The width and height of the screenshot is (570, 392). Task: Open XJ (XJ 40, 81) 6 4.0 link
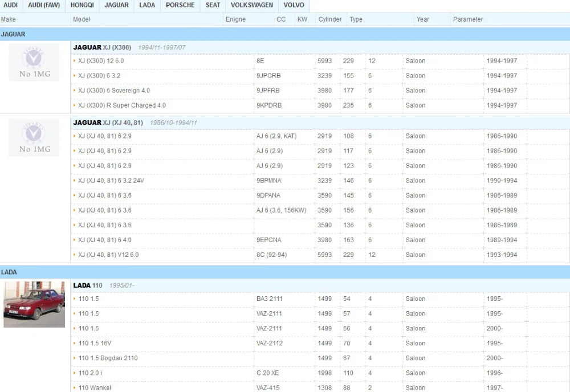(x=105, y=240)
